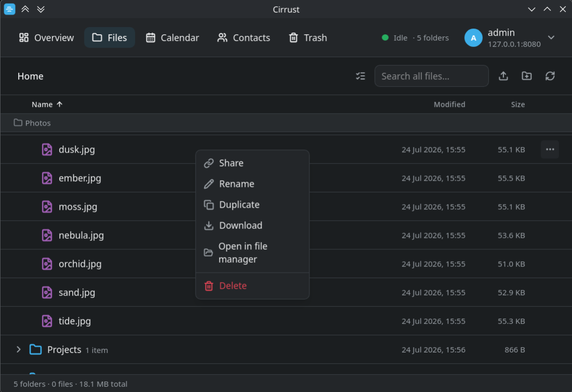Click the Projects folder icon
Image resolution: width=572 pixels, height=392 pixels.
pos(35,349)
